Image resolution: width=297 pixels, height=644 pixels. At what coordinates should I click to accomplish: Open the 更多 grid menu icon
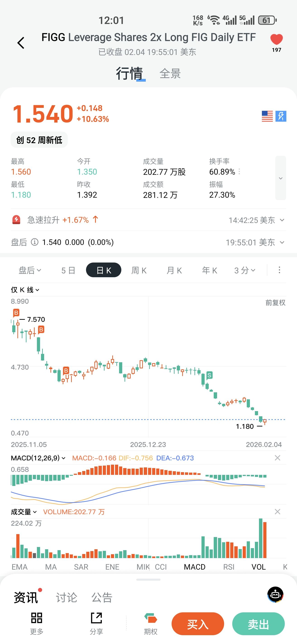(x=36, y=618)
